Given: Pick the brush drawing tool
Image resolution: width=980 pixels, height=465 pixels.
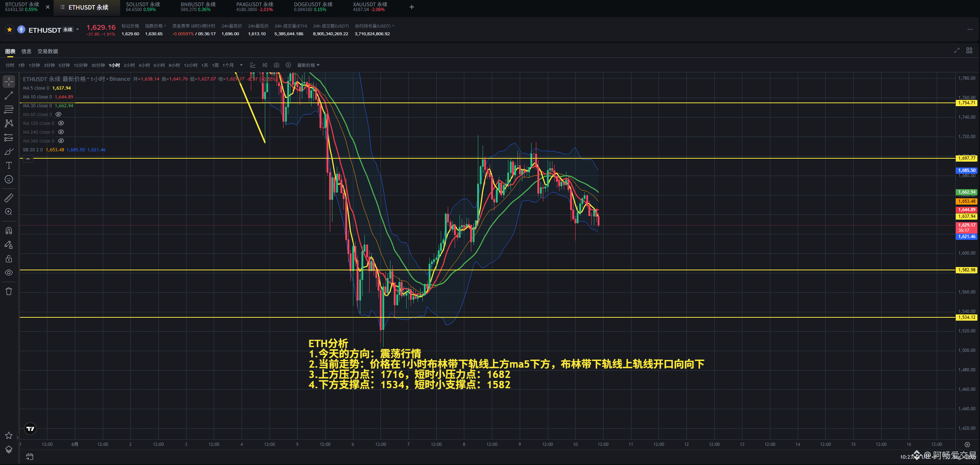Looking at the screenshot, I should (9, 151).
